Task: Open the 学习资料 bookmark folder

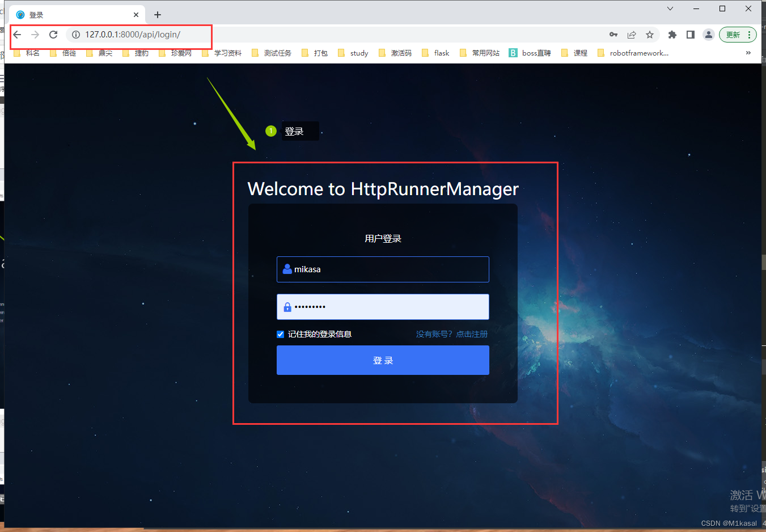Action: [x=222, y=53]
